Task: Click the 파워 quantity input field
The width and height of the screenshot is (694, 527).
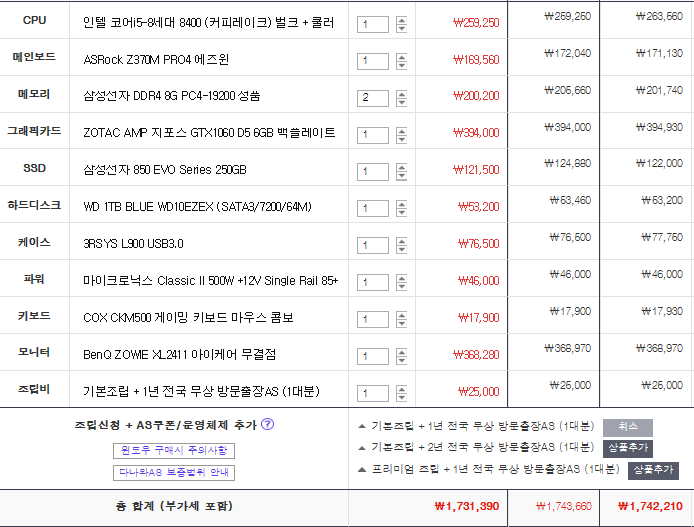Action: point(373,283)
